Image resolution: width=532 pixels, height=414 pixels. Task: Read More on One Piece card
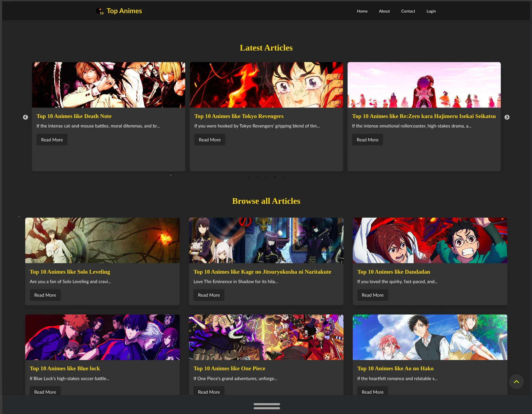pos(209,391)
